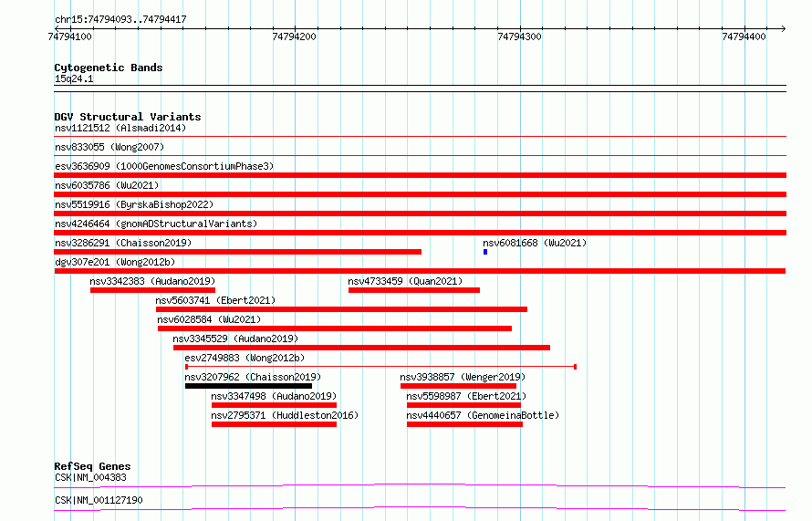Open the nsv833055 (Wong2007) variant label

coord(109,147)
